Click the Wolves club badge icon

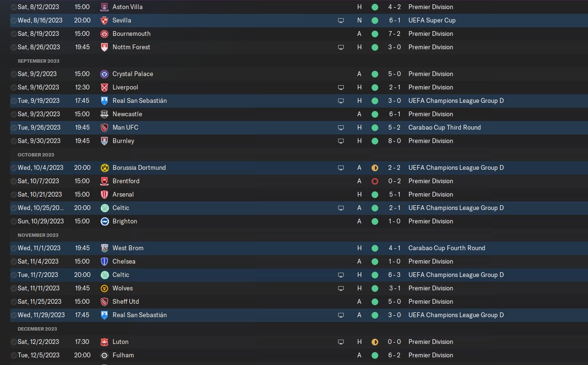tap(104, 288)
